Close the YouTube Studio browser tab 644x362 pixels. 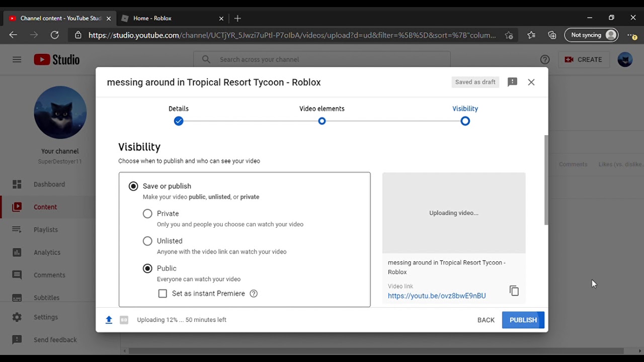pos(109,18)
